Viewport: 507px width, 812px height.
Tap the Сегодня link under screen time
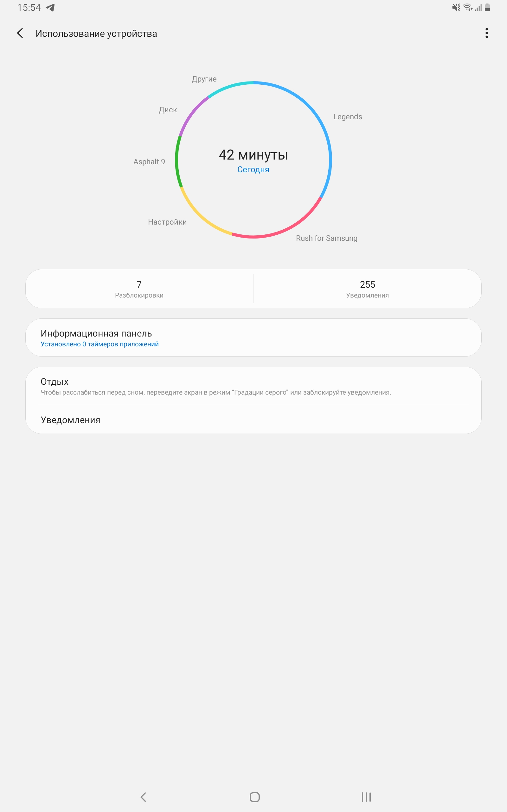253,169
